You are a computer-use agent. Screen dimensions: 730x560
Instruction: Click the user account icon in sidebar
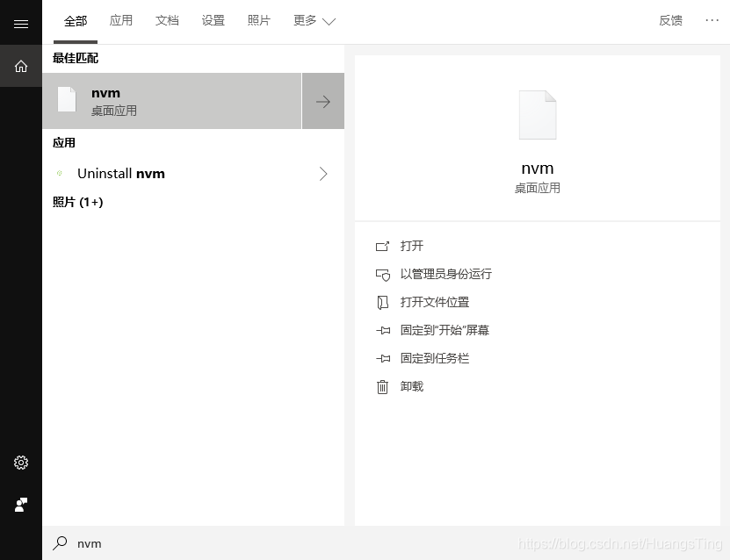click(21, 505)
